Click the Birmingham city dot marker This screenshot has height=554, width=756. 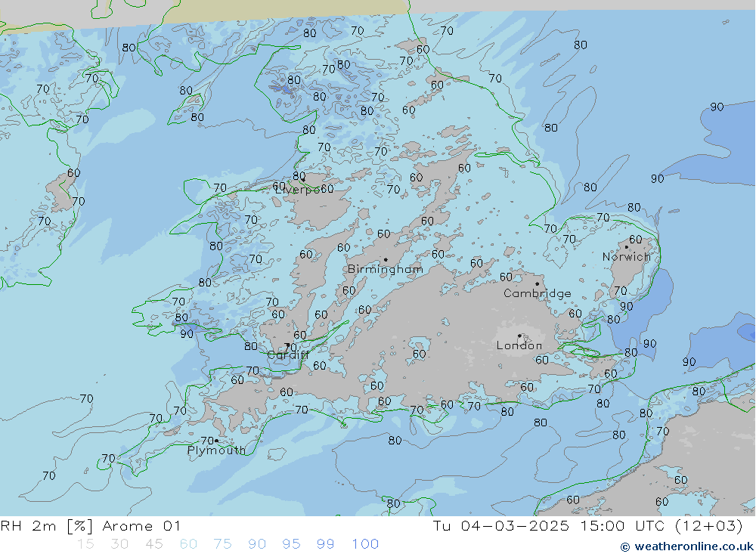386,260
